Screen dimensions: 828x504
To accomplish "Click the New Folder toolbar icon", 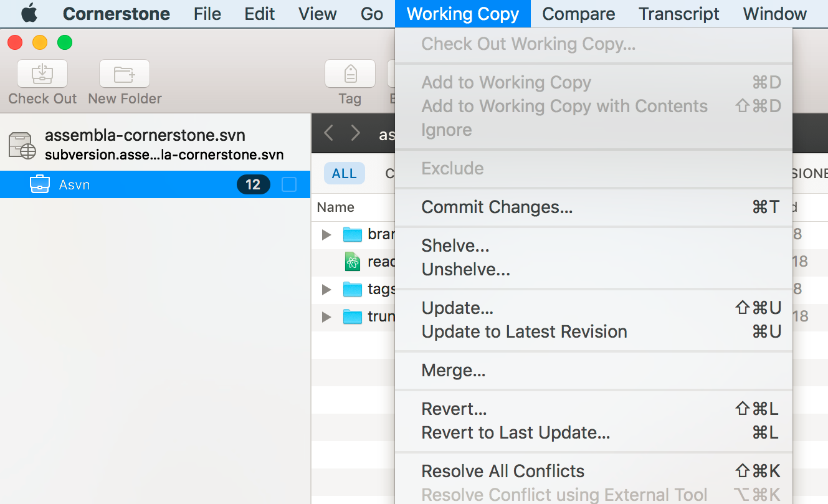I will tap(125, 74).
